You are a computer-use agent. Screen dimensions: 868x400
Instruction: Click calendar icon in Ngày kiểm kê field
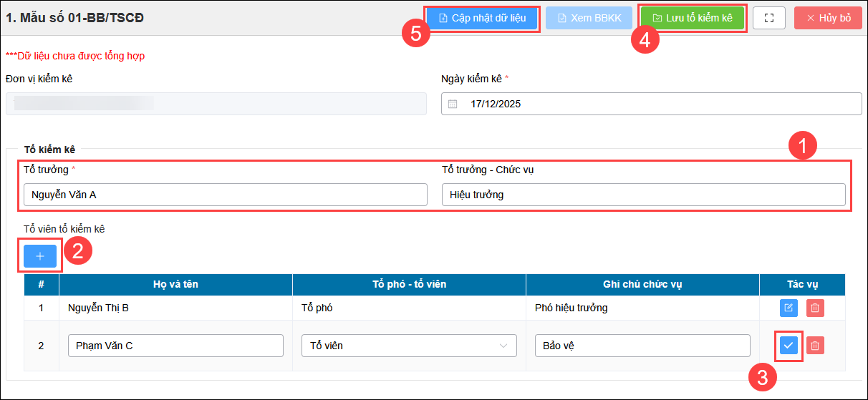pyautogui.click(x=453, y=104)
